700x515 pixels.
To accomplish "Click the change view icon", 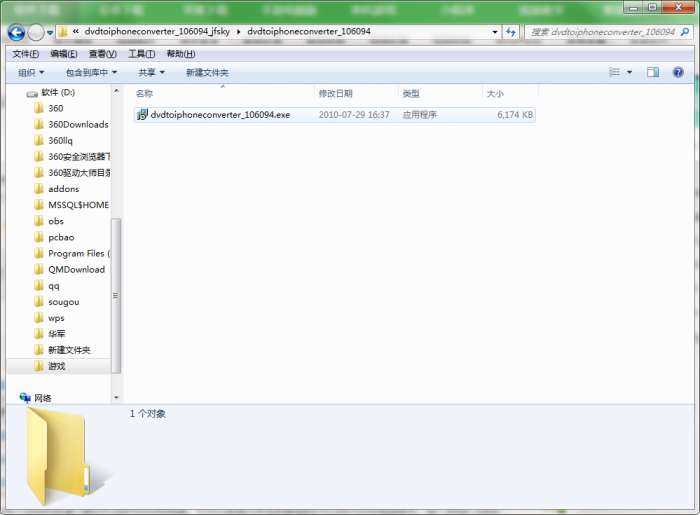I will [614, 72].
